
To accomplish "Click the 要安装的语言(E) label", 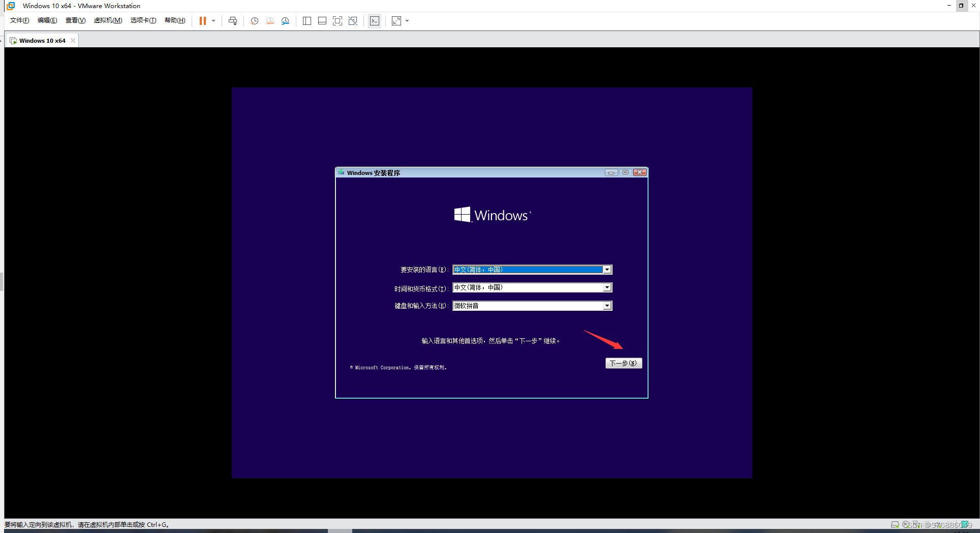I will [424, 270].
